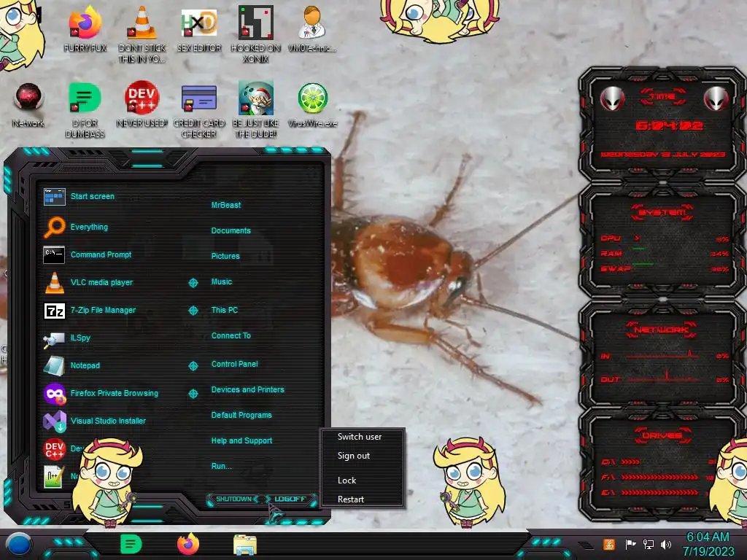Open Pictures from the start menu
The image size is (747, 560).
226,256
